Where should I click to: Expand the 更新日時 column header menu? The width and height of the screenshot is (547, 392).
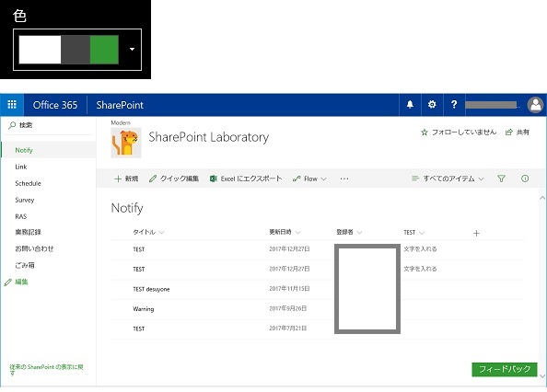(297, 233)
